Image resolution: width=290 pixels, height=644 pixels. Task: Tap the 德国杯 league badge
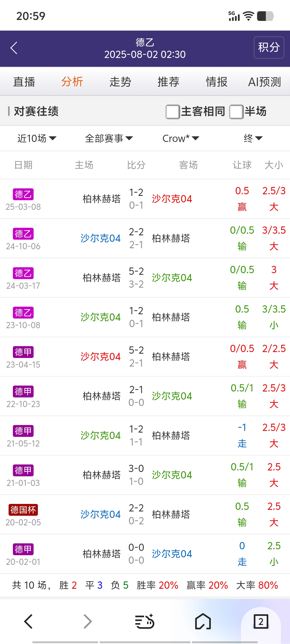coord(23,510)
